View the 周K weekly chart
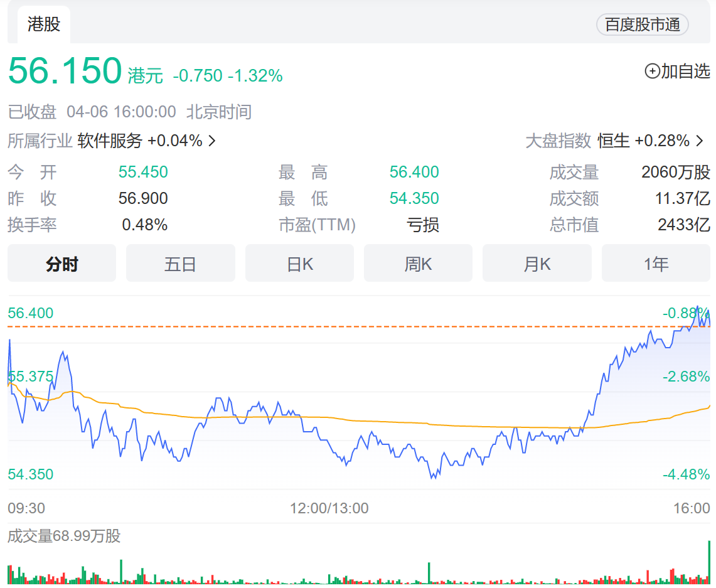 (x=418, y=264)
